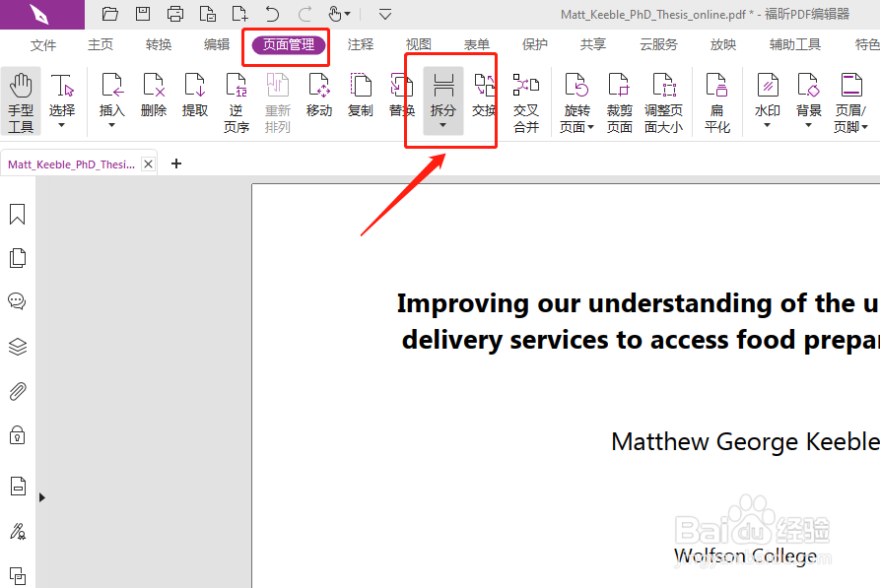The image size is (880, 588).
Task: Print the document using the printer icon
Action: coord(175,14)
